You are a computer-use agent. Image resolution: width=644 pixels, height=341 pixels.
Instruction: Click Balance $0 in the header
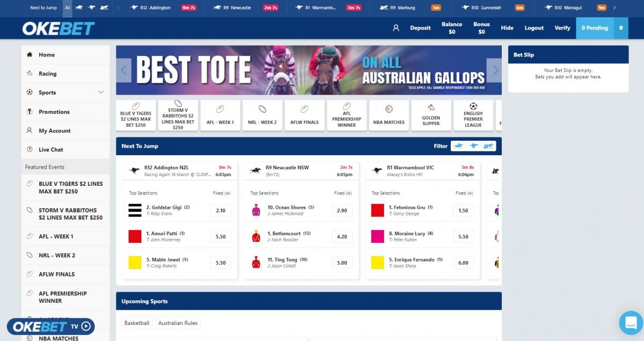[x=452, y=28]
